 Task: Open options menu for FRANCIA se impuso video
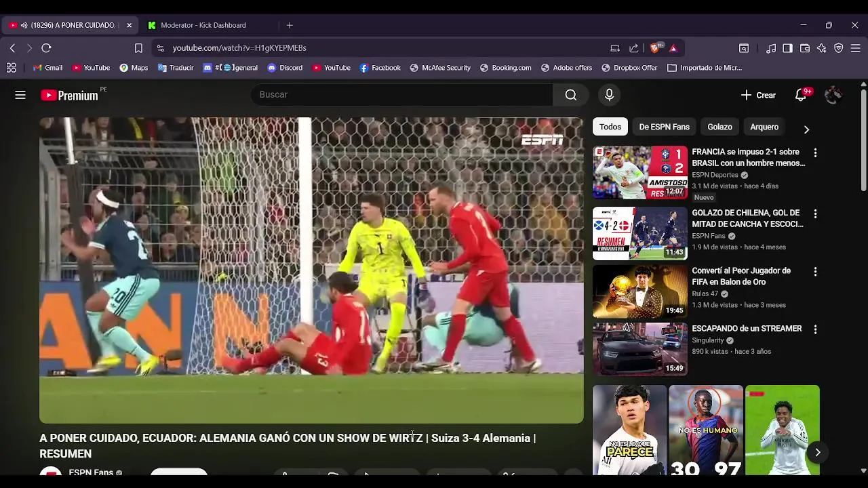click(x=815, y=153)
